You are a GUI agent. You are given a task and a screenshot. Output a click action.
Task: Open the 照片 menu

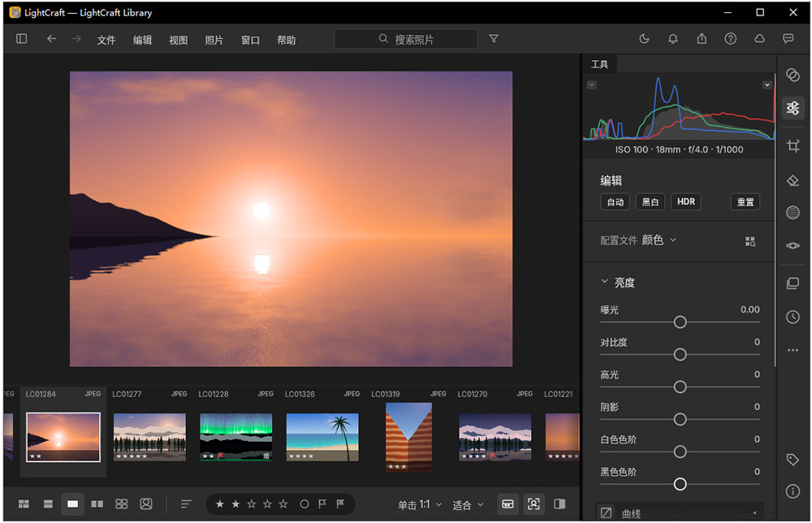point(214,40)
